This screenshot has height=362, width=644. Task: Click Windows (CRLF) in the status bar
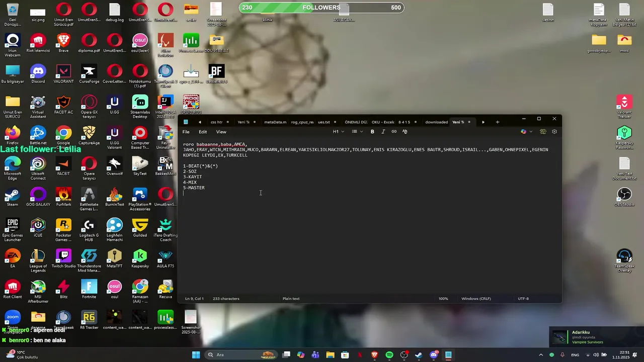pos(476,299)
